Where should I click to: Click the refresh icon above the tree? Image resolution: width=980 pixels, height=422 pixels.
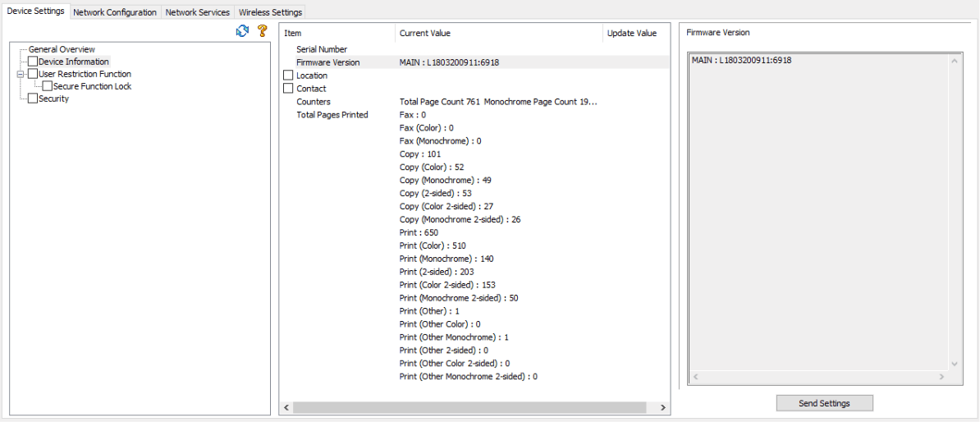(242, 30)
